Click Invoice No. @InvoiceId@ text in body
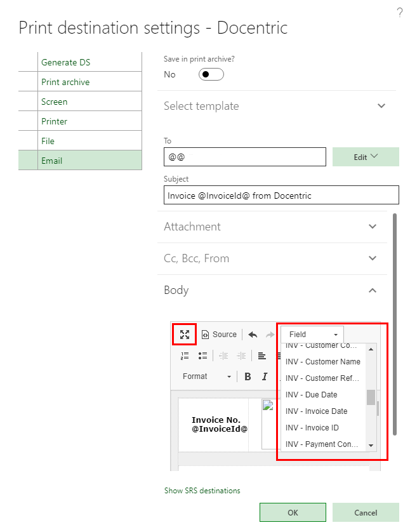 pyautogui.click(x=220, y=425)
